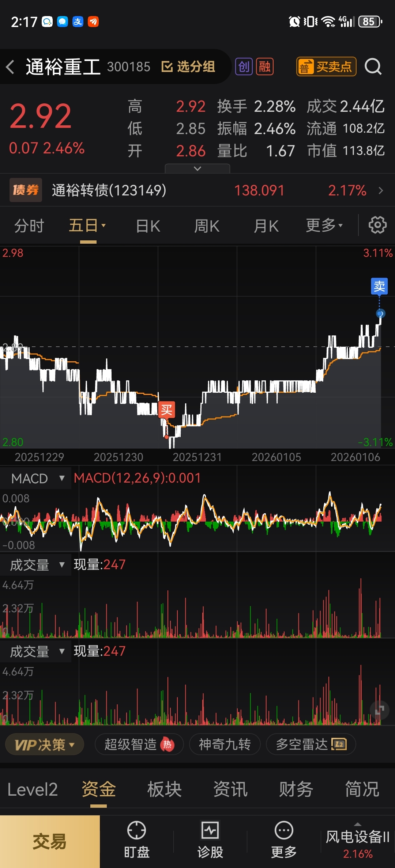Open 通裕转债(123149) bond link
The image size is (395, 868).
109,190
